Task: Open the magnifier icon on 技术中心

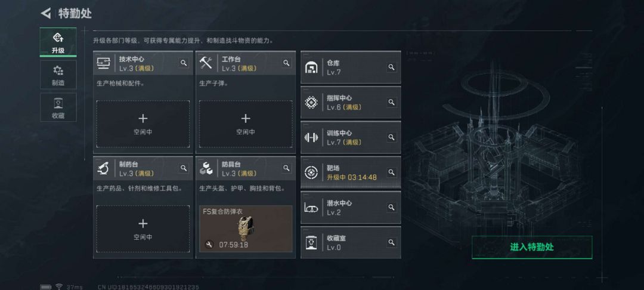Action: click(x=184, y=63)
